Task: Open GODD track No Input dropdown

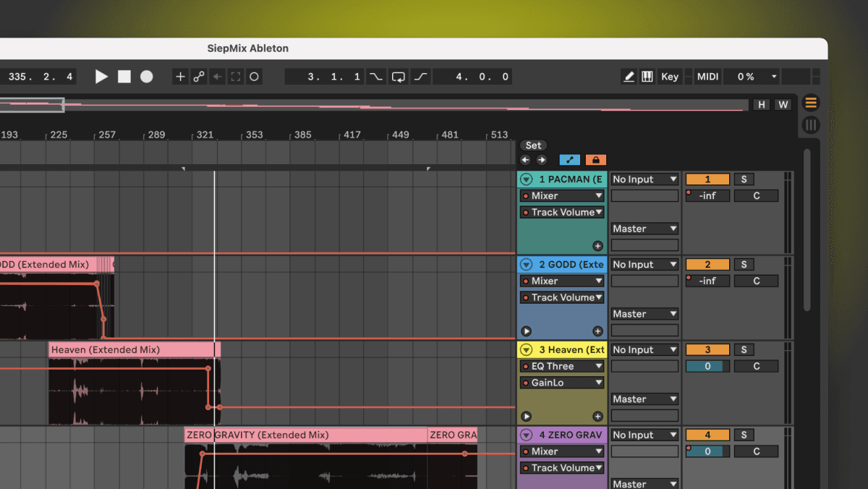Action: (644, 265)
